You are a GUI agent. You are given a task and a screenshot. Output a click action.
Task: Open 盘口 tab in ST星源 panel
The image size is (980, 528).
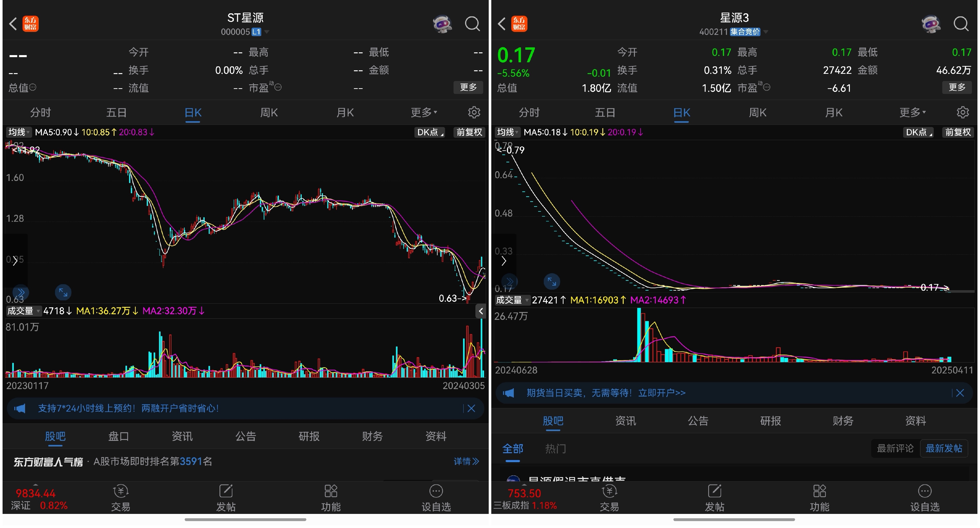[118, 436]
